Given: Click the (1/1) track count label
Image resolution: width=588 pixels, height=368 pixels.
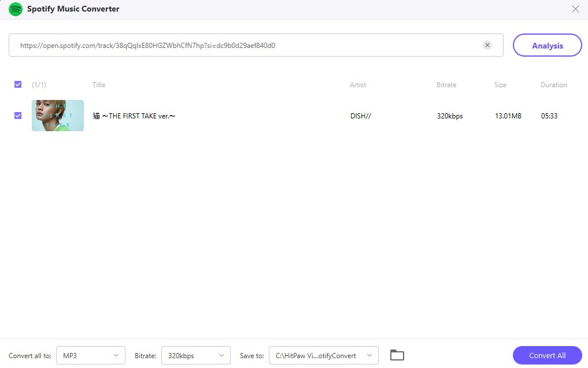Looking at the screenshot, I should coord(39,85).
